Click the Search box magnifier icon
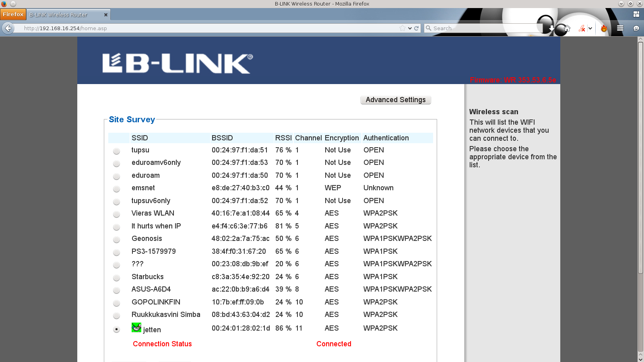The width and height of the screenshot is (644, 362). pyautogui.click(x=429, y=28)
